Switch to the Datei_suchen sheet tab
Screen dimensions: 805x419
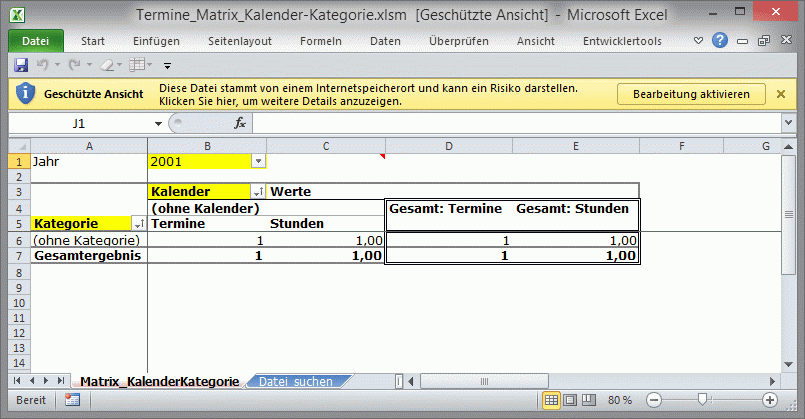(295, 382)
